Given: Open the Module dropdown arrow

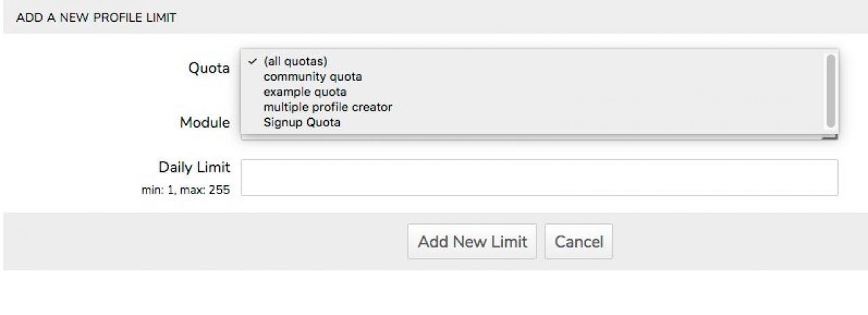Looking at the screenshot, I should pyautogui.click(x=829, y=137).
